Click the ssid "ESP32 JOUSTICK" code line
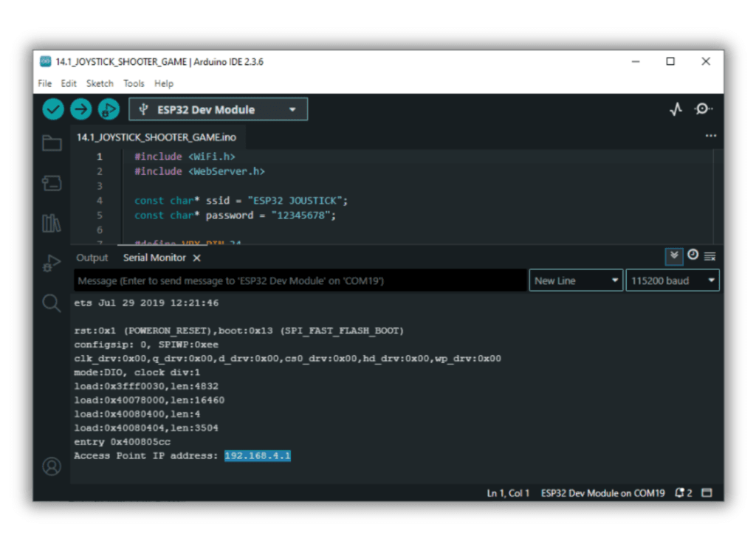 (x=241, y=201)
